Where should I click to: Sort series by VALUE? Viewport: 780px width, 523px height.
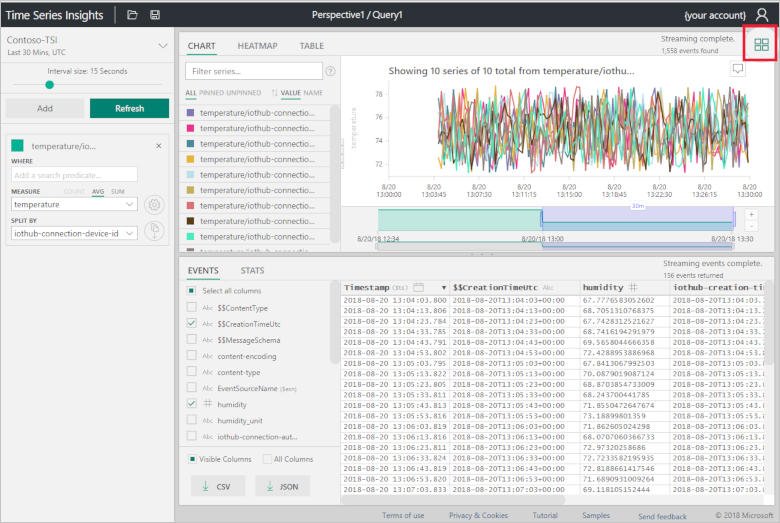point(291,93)
